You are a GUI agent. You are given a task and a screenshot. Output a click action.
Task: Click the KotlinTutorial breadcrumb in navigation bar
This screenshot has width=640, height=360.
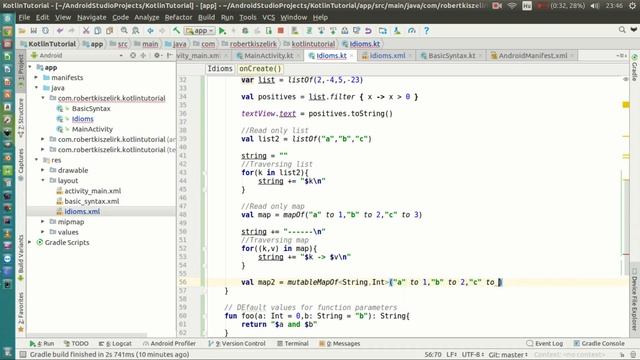coord(48,44)
